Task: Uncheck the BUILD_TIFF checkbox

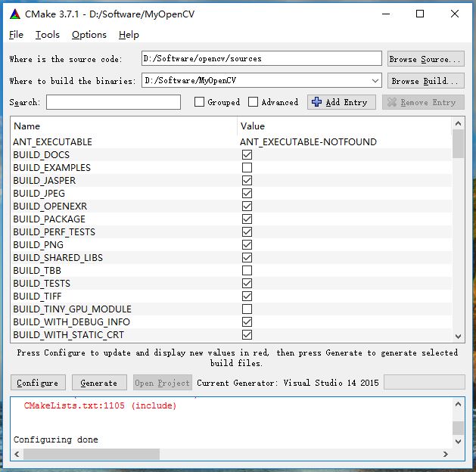Action: click(247, 296)
